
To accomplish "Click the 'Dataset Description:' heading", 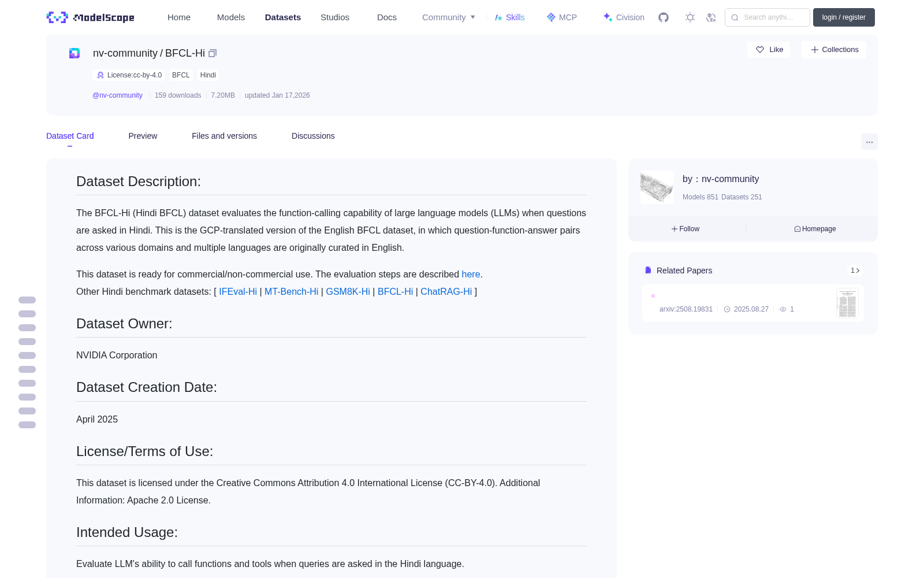I will point(139,181).
